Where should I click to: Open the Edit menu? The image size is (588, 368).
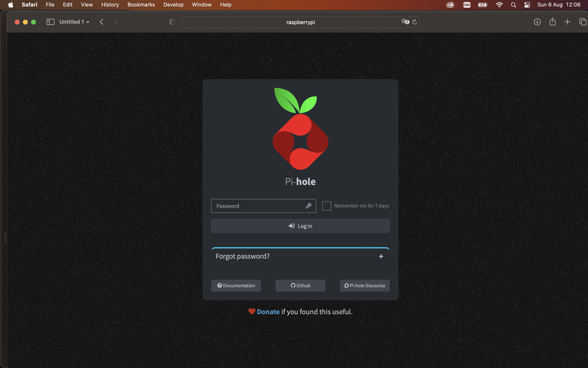(68, 5)
